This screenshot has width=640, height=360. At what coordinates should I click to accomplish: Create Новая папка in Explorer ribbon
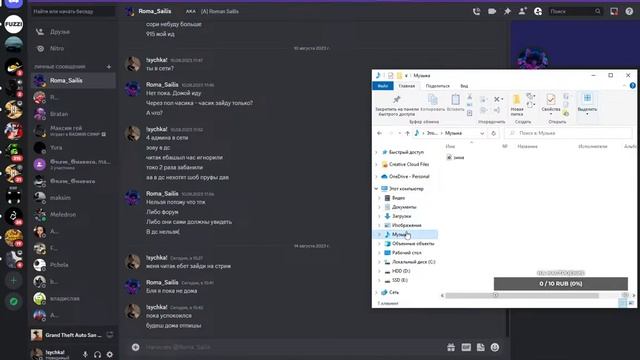[517, 105]
